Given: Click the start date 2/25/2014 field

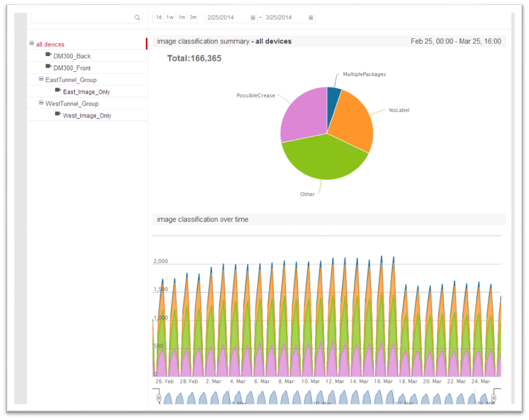Looking at the screenshot, I should click(x=226, y=18).
